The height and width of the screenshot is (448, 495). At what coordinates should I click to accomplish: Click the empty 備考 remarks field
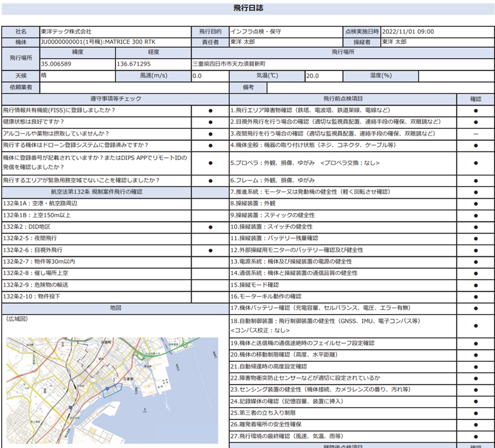pyautogui.click(x=380, y=87)
